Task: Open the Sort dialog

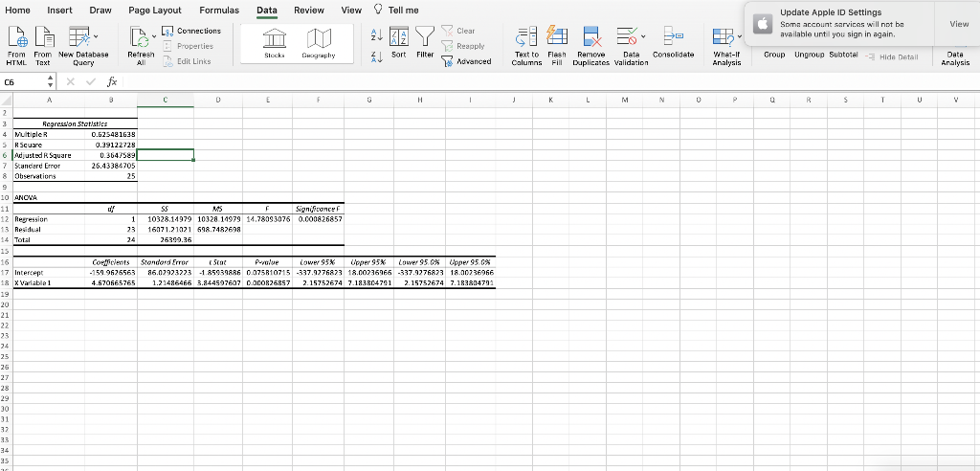Action: coord(399,42)
